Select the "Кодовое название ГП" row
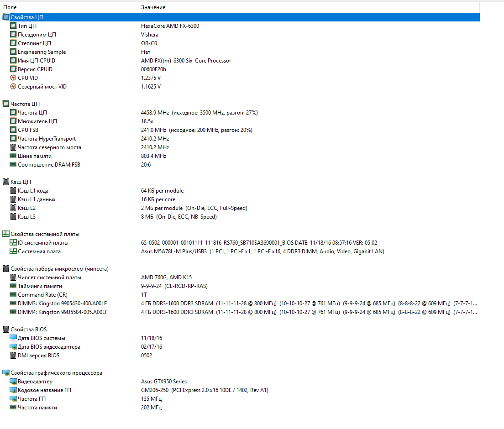 coord(44,390)
